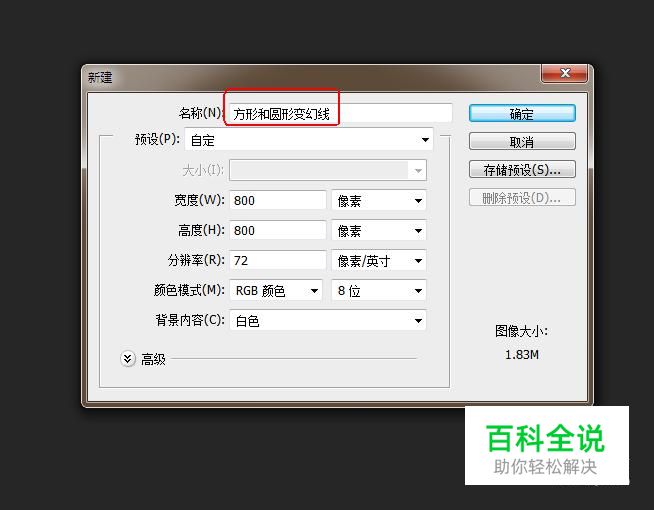Open the width unit 像素 dropdown
Viewport: 654px width, 510px height.
[379, 201]
